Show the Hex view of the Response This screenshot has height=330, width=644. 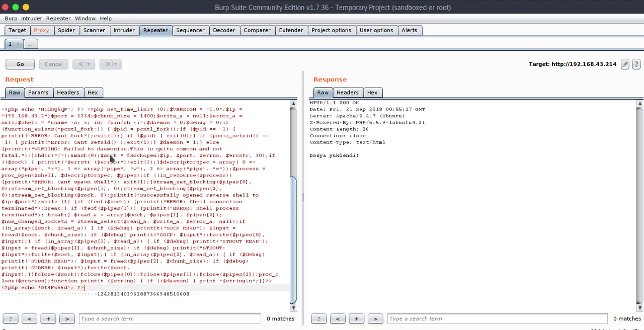pyautogui.click(x=372, y=93)
